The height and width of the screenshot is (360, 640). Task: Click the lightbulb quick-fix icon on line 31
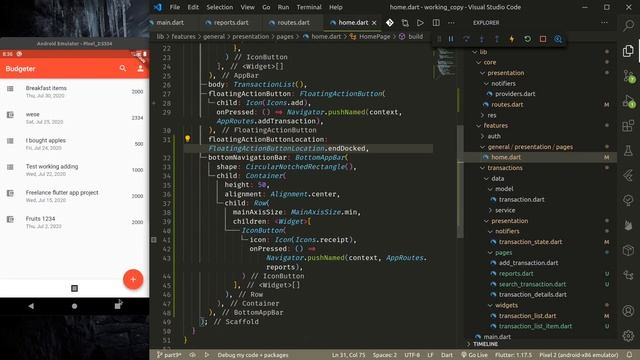point(187,139)
